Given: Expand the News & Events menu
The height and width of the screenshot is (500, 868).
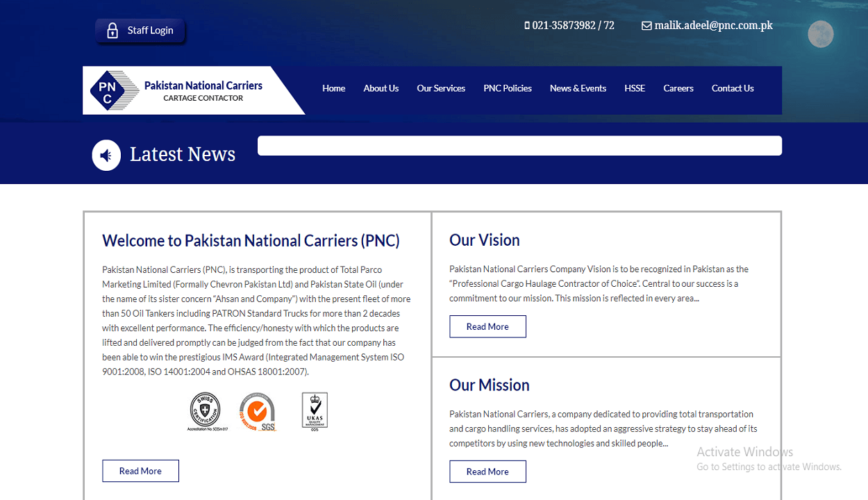Looking at the screenshot, I should coord(578,88).
